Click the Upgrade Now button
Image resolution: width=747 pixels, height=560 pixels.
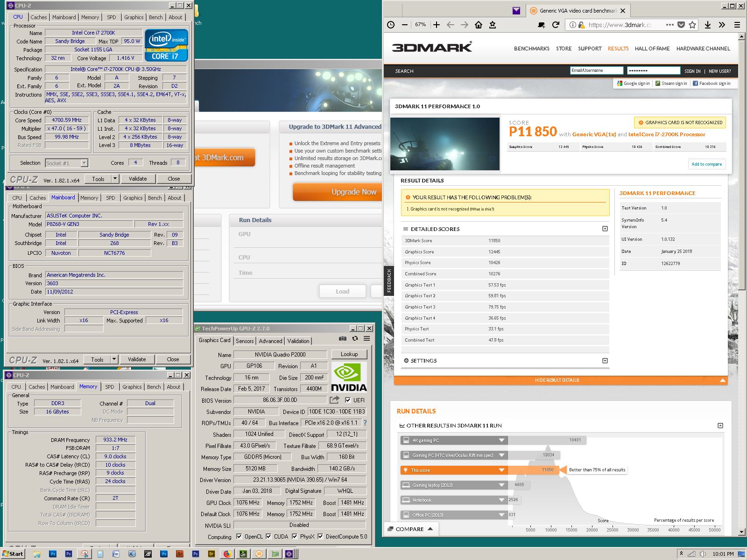pos(338,192)
